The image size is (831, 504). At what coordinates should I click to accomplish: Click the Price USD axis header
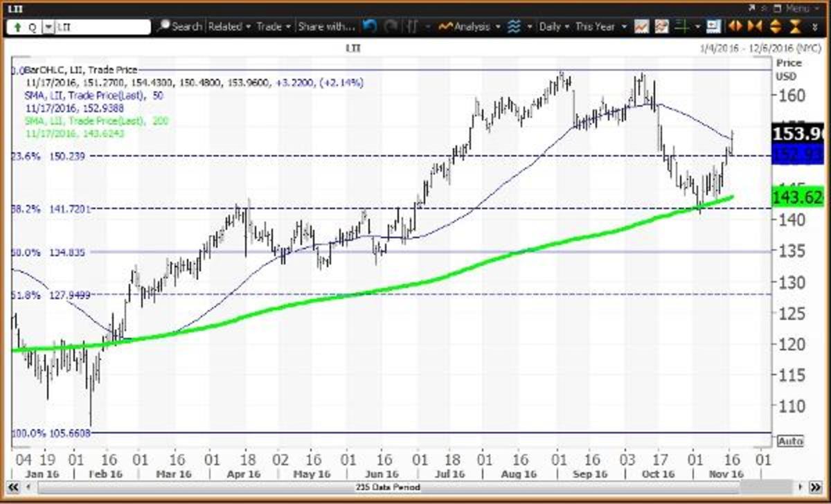point(787,69)
